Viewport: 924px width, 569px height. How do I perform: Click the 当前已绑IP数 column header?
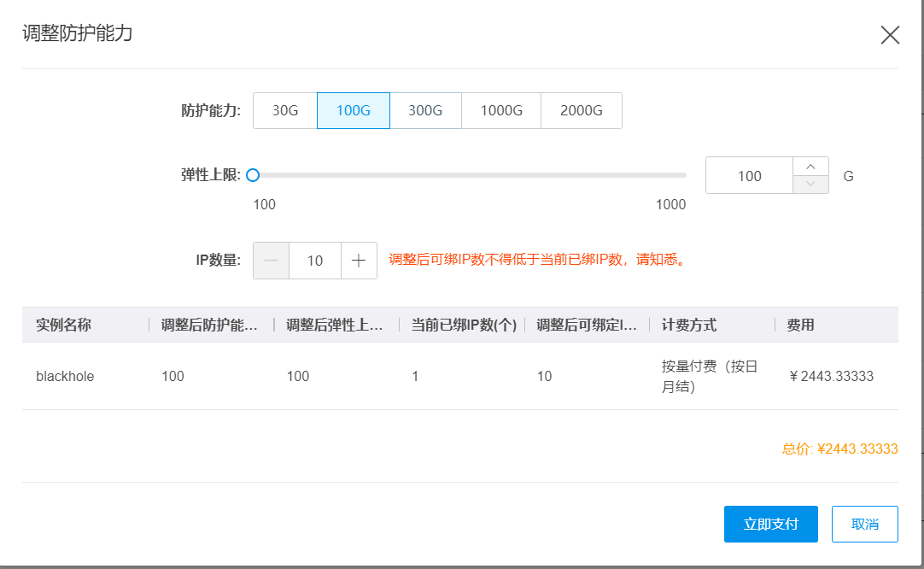click(x=464, y=326)
